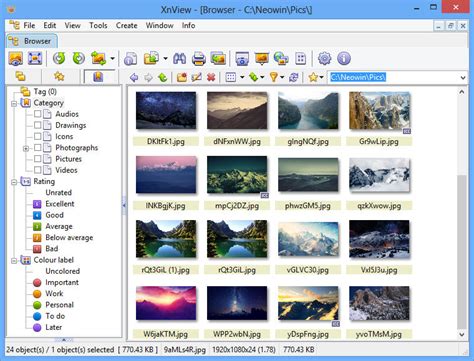The image size is (474, 361).
Task: Collapse the Rating tree node
Action: (14, 182)
